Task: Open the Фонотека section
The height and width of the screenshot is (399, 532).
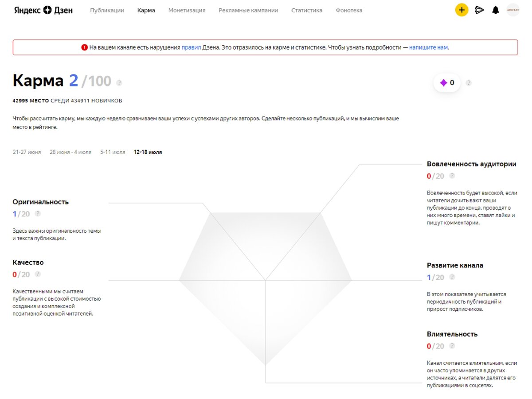Action: coord(349,10)
